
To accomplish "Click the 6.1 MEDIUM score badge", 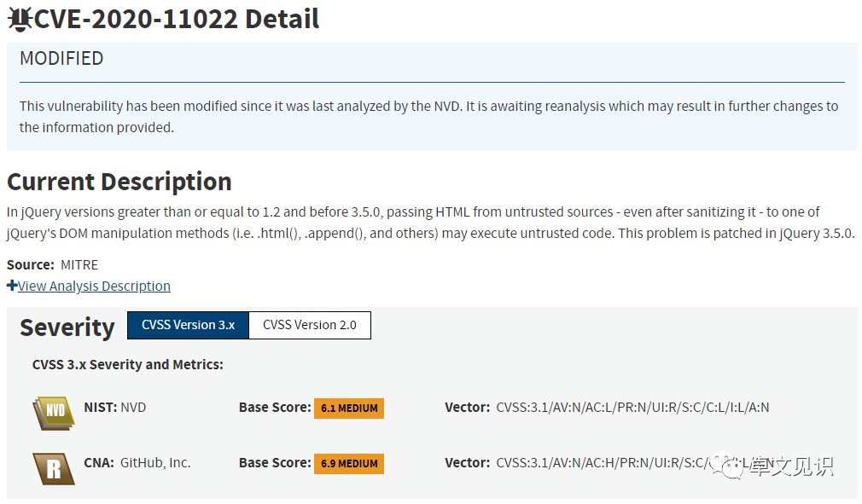I will click(x=349, y=408).
